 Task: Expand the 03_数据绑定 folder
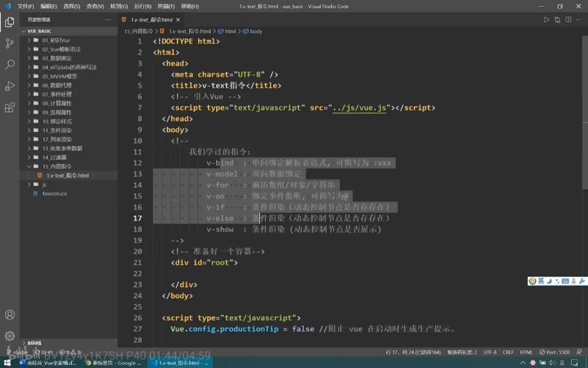pos(69,58)
